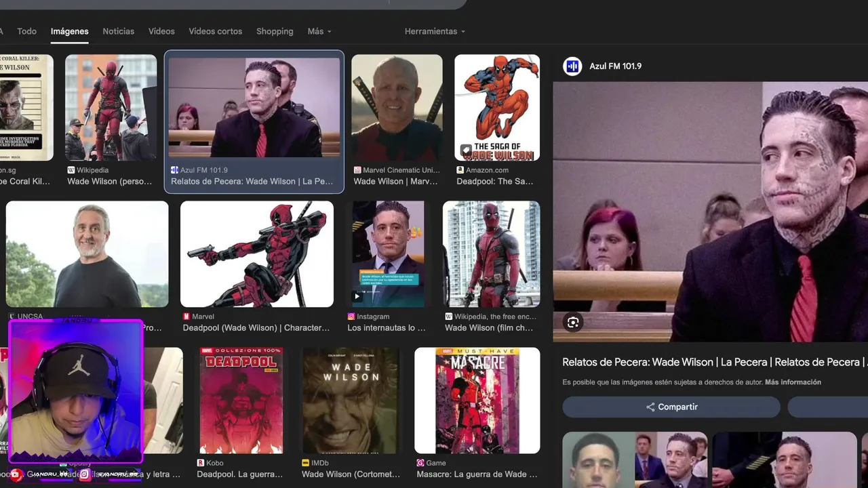
Task: Open the Marvel Deadpool character artwork thumbnail
Action: click(x=257, y=254)
